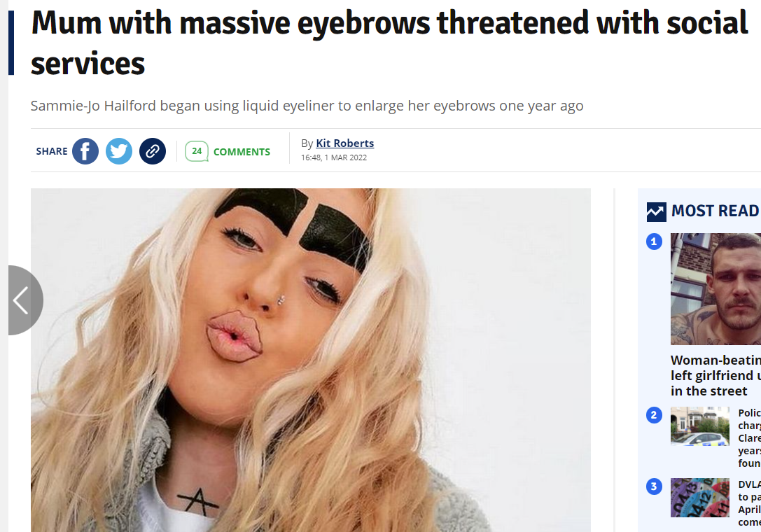The height and width of the screenshot is (532, 761).
Task: Select number 1 most read badge
Action: [x=654, y=241]
